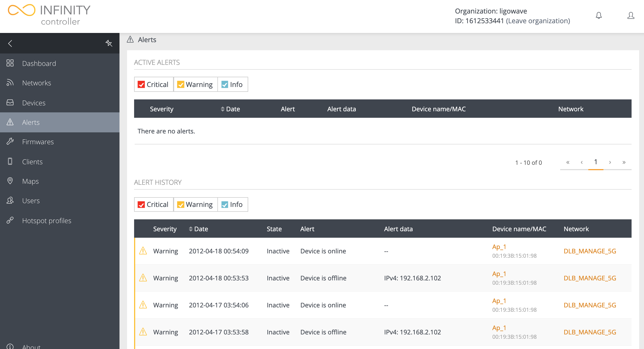Select Hotspot profiles in sidebar
The image size is (644, 349).
(x=47, y=220)
